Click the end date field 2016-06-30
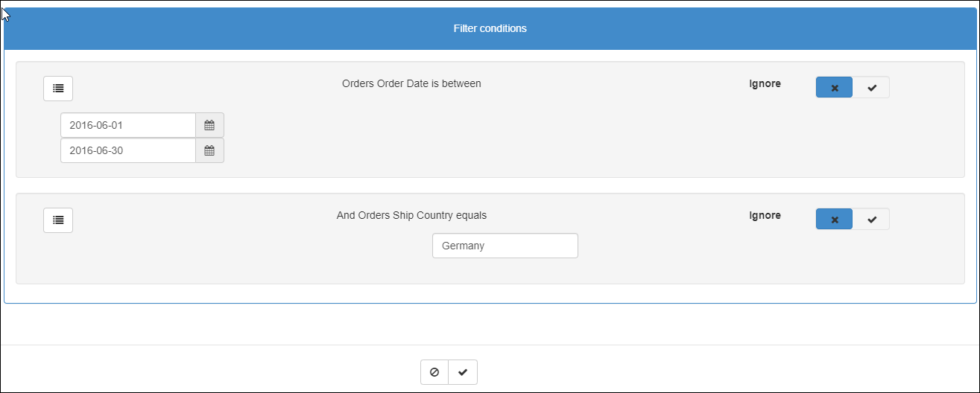 [127, 151]
